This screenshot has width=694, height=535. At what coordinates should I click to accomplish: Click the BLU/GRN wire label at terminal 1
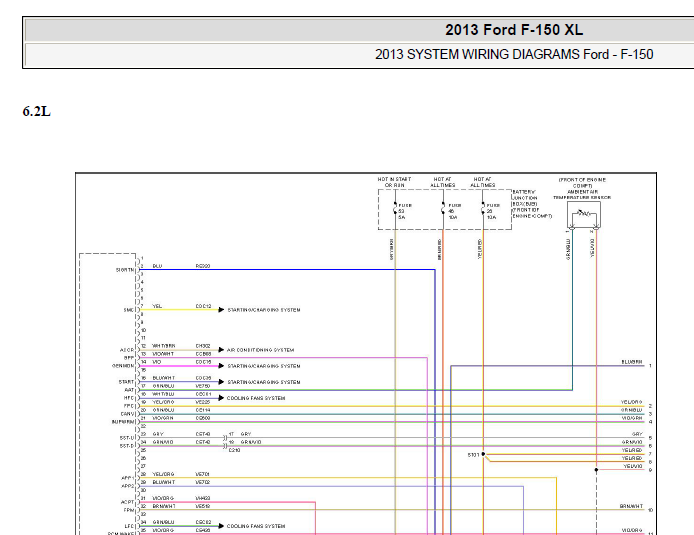point(632,362)
